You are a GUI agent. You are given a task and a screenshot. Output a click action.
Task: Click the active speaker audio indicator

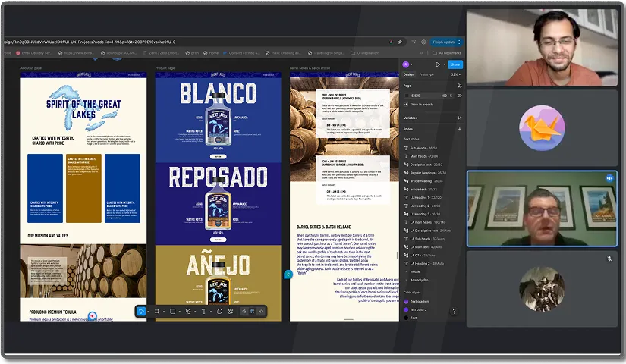tap(609, 178)
